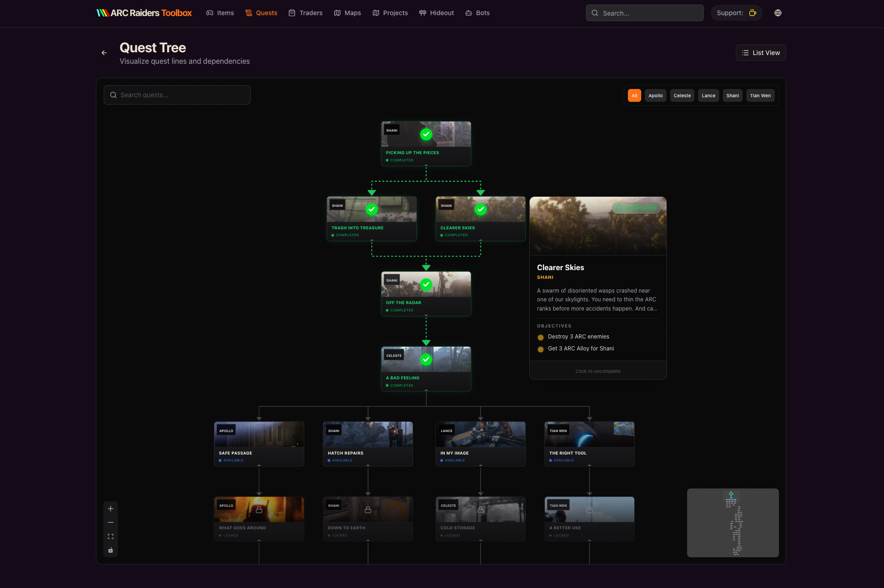The height and width of the screenshot is (588, 884).
Task: Open the Hideout navigation item
Action: point(436,13)
